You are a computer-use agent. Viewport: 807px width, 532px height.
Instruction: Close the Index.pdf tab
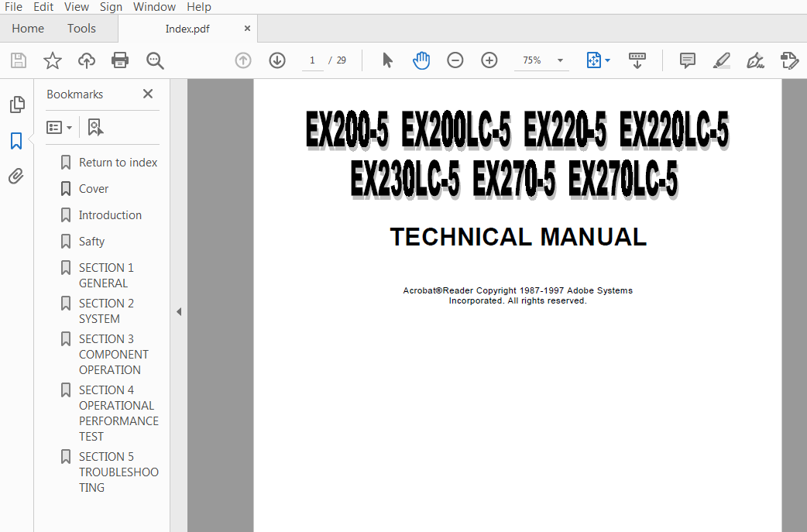click(x=247, y=29)
